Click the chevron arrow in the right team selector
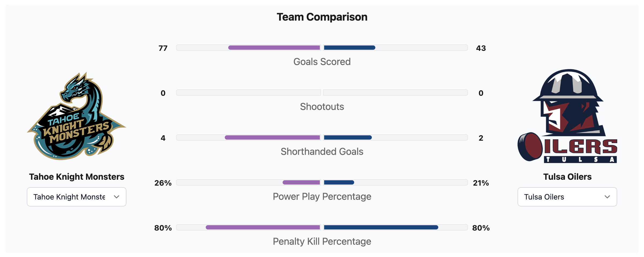This screenshot has height=257, width=644. [x=607, y=197]
